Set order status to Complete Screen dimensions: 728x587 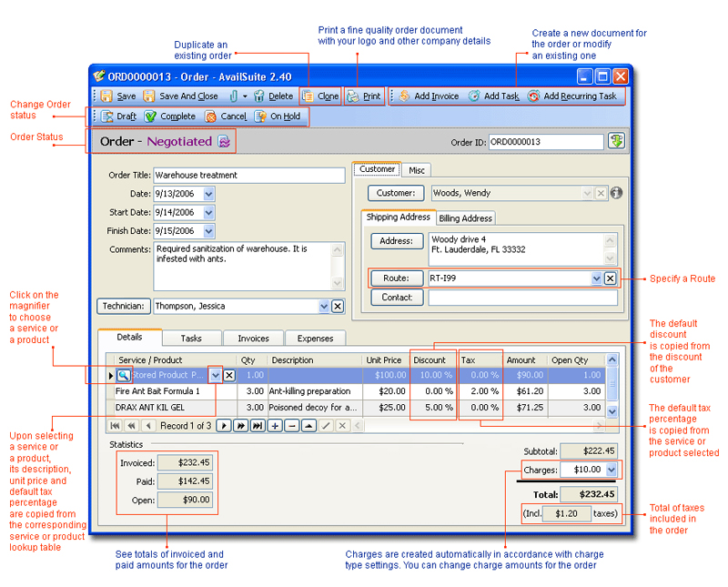click(151, 116)
